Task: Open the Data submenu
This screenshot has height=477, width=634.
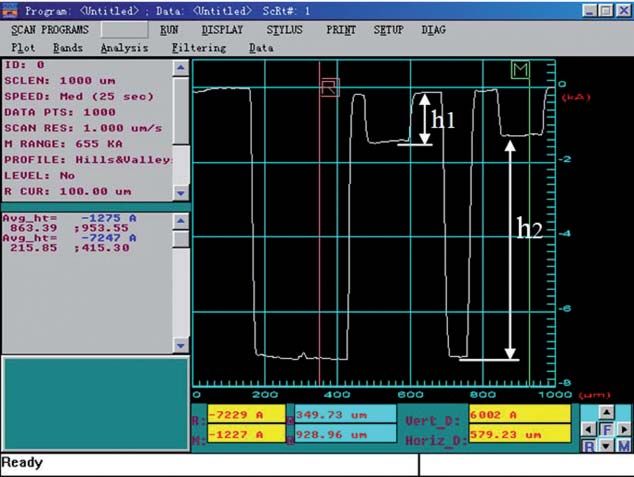Action: tap(261, 48)
